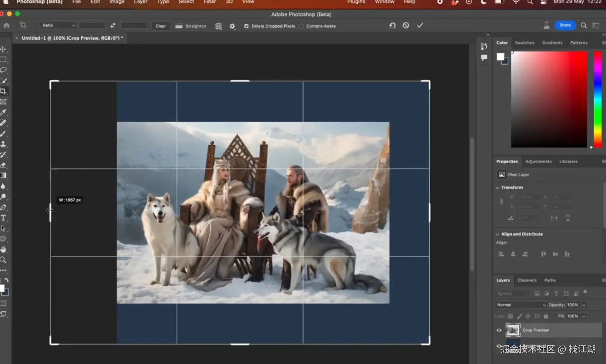
Task: Select the Eyedropper tool
Action: [x=4, y=112]
